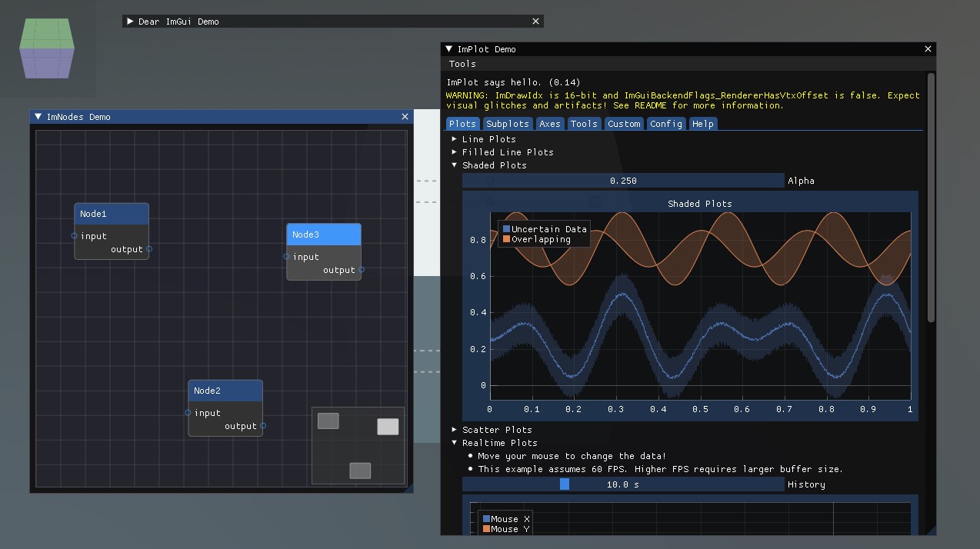
Task: Click the Alpha label beside the slider
Action: click(801, 181)
